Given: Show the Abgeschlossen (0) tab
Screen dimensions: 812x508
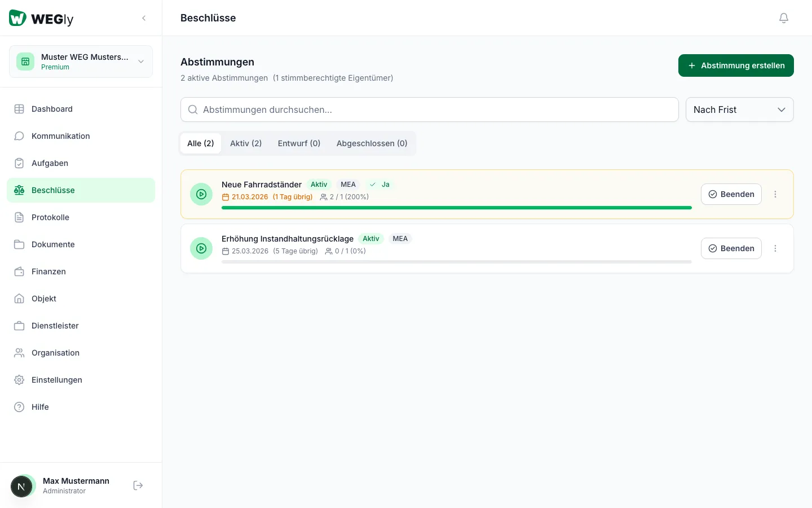Looking at the screenshot, I should tap(372, 143).
